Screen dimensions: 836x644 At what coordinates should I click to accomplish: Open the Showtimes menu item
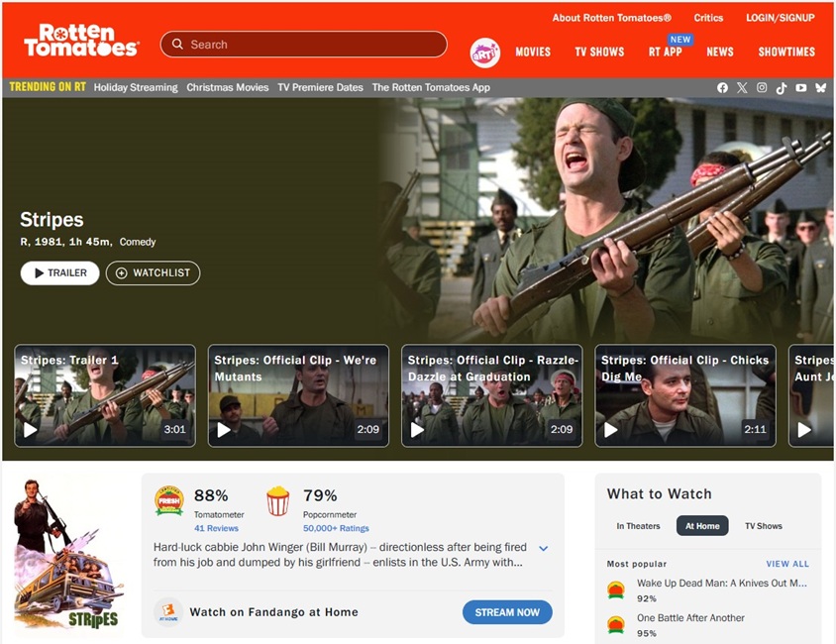click(786, 52)
